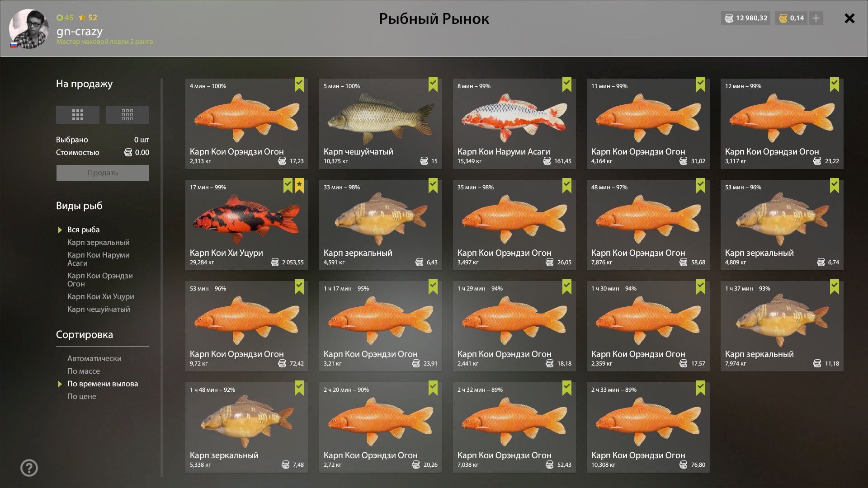Filter fish by Карп Кои Хи Уцури
Viewport: 868px width, 488px height.
tap(101, 296)
